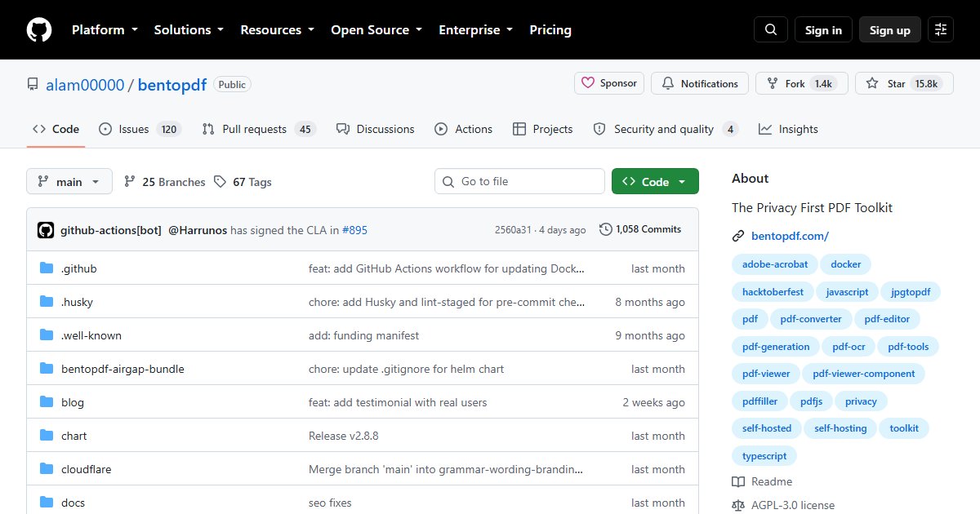Click the pdf-viewer-component topic tag

point(864,374)
